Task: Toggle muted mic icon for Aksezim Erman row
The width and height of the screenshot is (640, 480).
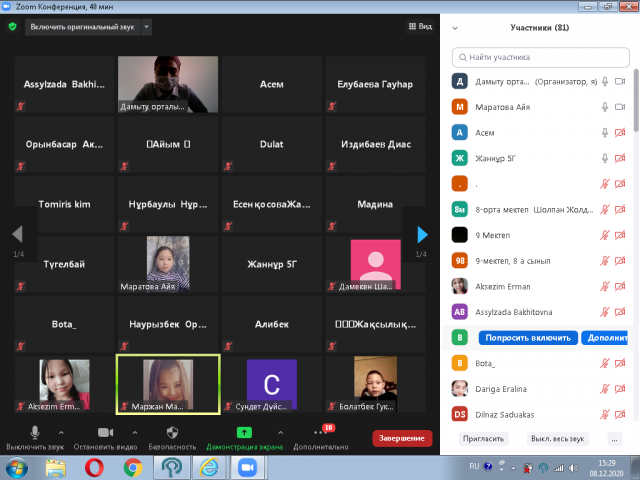Action: pyautogui.click(x=605, y=286)
